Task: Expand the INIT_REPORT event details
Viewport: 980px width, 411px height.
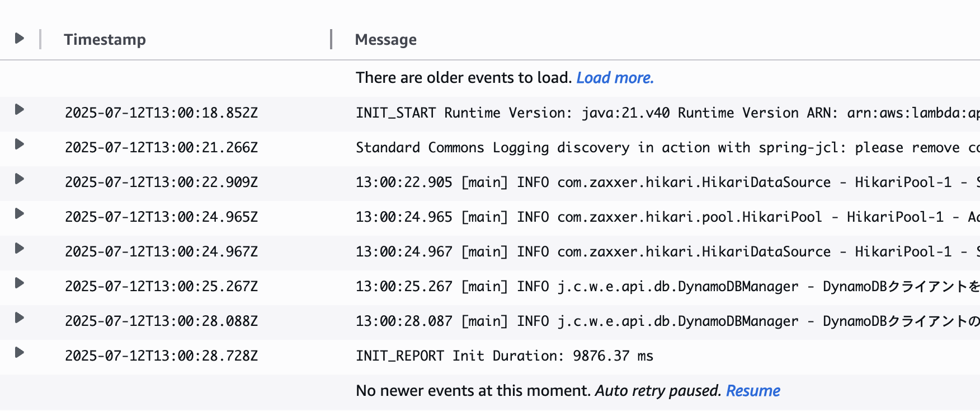Action: click(x=20, y=353)
